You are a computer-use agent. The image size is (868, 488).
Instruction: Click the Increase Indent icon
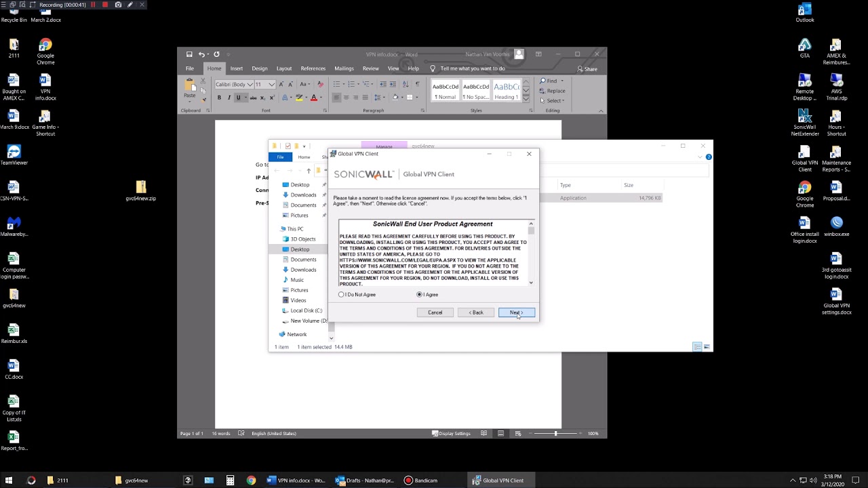(x=393, y=84)
